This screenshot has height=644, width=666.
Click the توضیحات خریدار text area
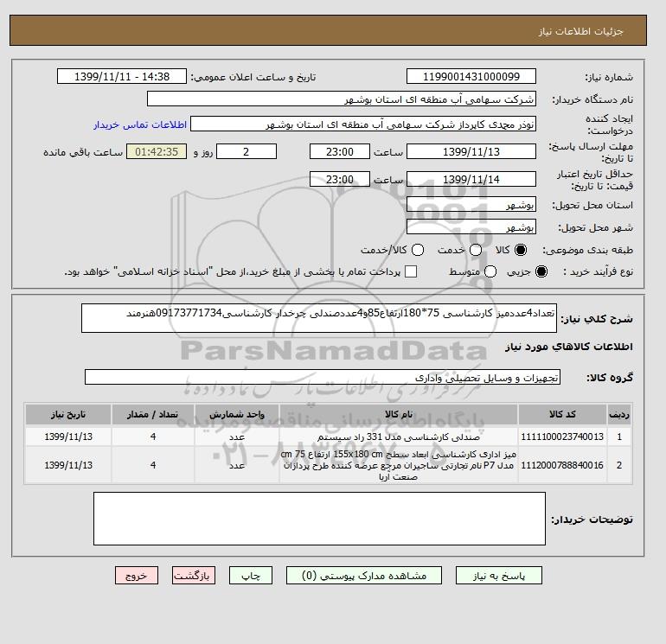point(319,519)
